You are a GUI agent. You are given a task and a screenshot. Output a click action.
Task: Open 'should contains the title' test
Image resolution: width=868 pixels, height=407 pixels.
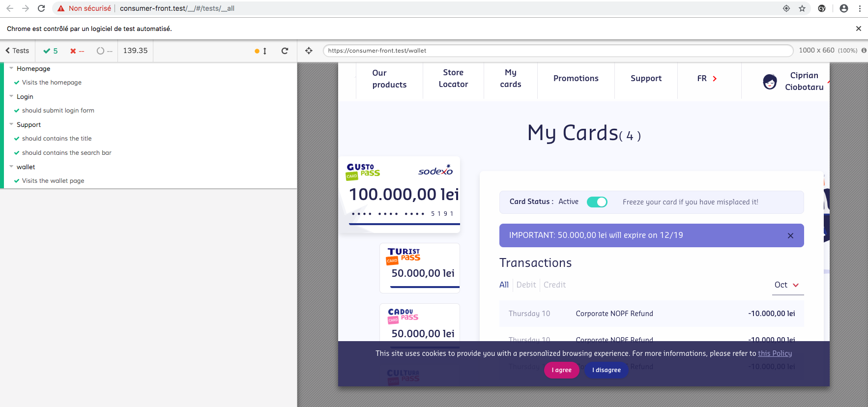tap(57, 139)
